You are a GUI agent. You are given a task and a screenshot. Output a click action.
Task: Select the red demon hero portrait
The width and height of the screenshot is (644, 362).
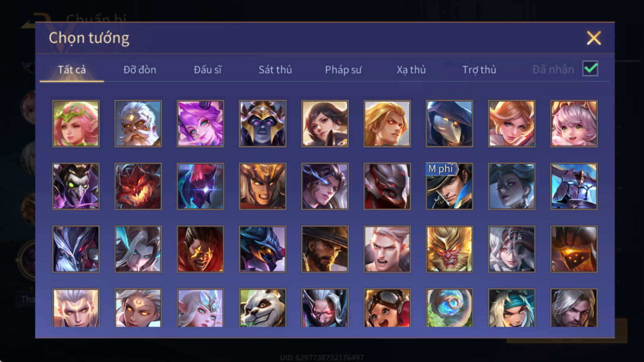[x=138, y=186]
